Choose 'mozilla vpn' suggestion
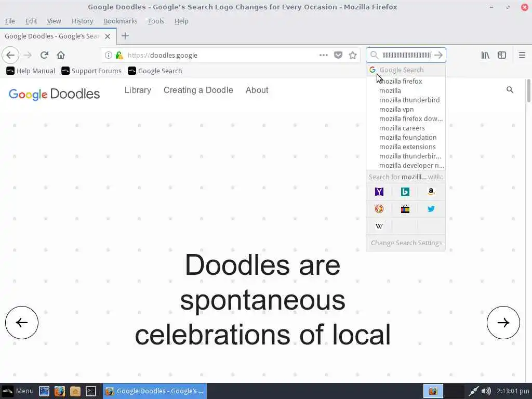 tap(406, 109)
